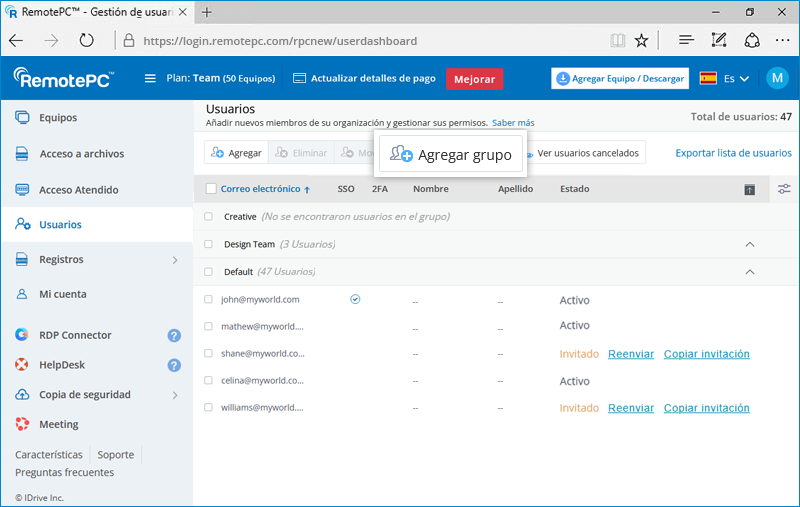Click Exportar lista de usuarios link
The height and width of the screenshot is (507, 800).
point(733,153)
